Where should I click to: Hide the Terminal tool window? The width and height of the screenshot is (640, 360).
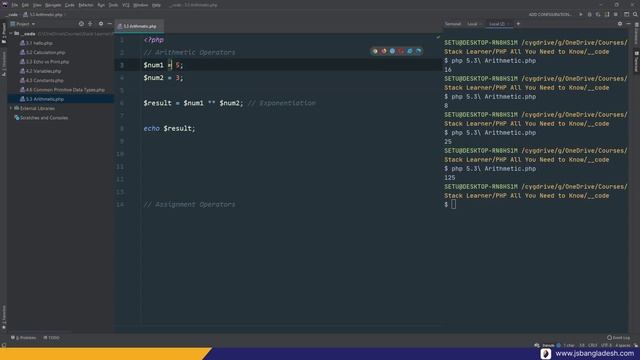[629, 24]
